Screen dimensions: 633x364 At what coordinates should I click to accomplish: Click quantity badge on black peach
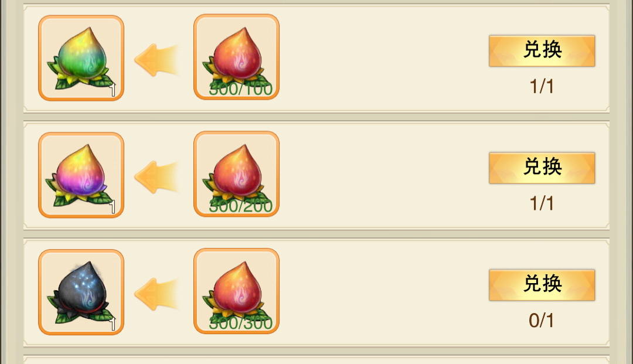(113, 324)
